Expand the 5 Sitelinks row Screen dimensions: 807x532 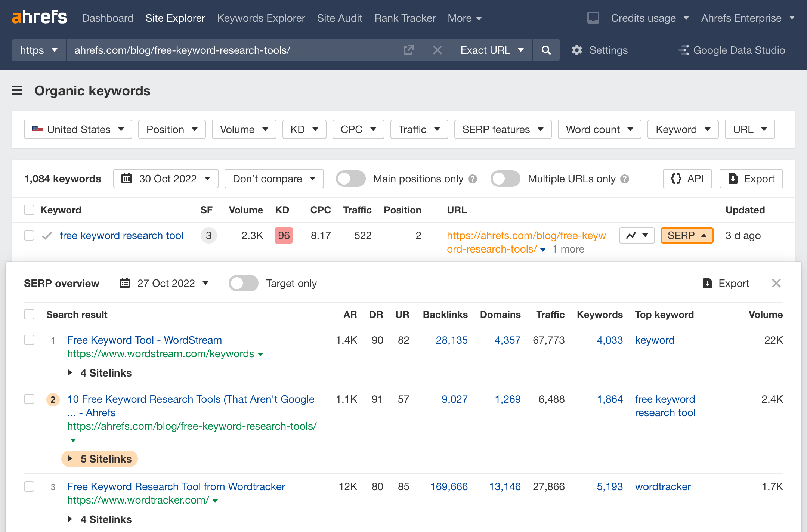tap(100, 459)
